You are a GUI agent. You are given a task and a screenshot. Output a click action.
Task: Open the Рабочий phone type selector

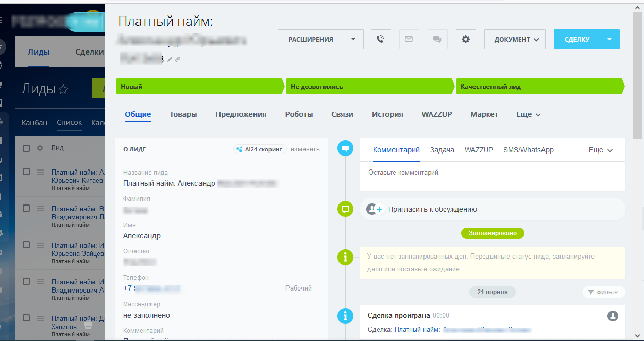coord(299,288)
